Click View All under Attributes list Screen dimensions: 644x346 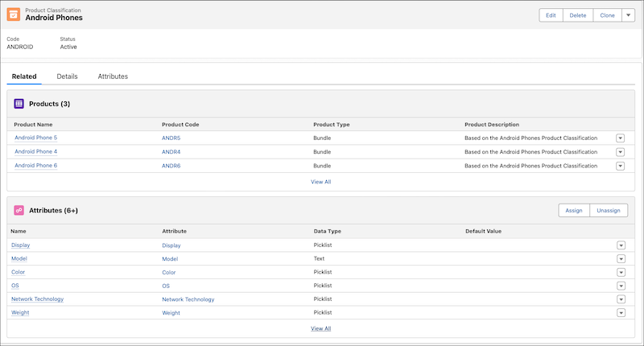click(320, 329)
